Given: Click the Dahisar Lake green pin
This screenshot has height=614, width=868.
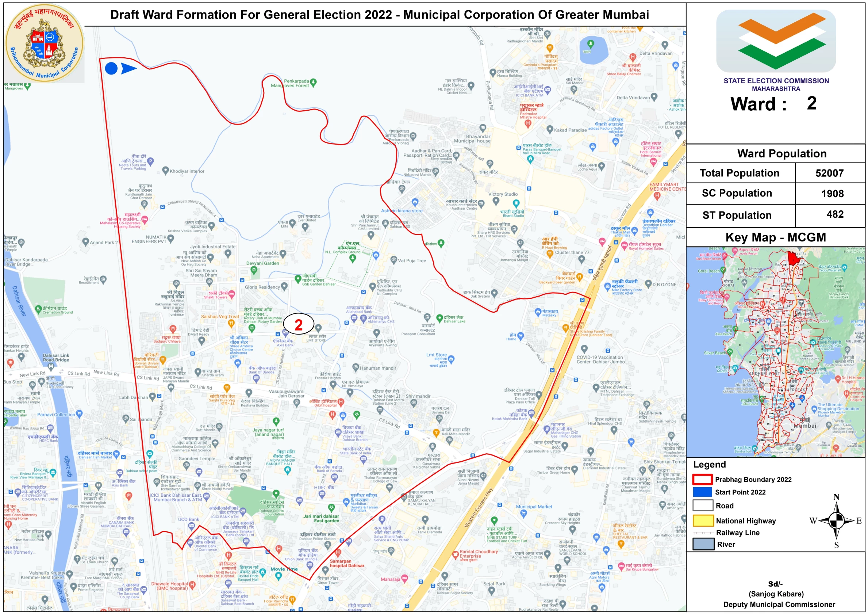Looking at the screenshot, I should 439,318.
